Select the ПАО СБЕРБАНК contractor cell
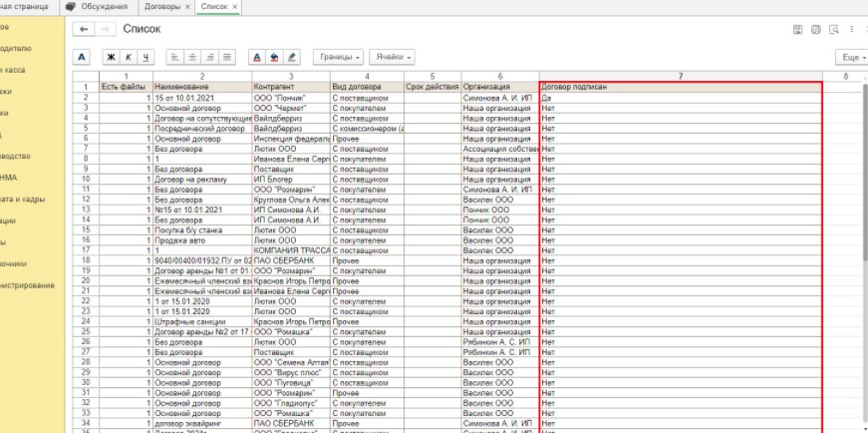The width and height of the screenshot is (868, 433). (290, 260)
